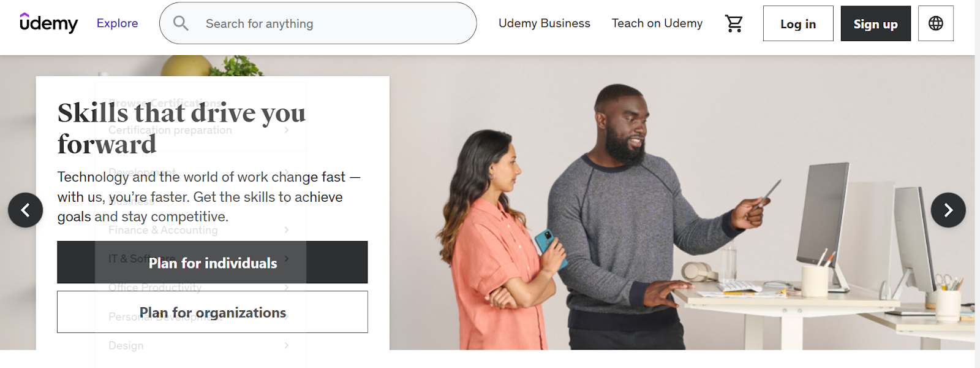Click the hero banner photo

click(682, 203)
